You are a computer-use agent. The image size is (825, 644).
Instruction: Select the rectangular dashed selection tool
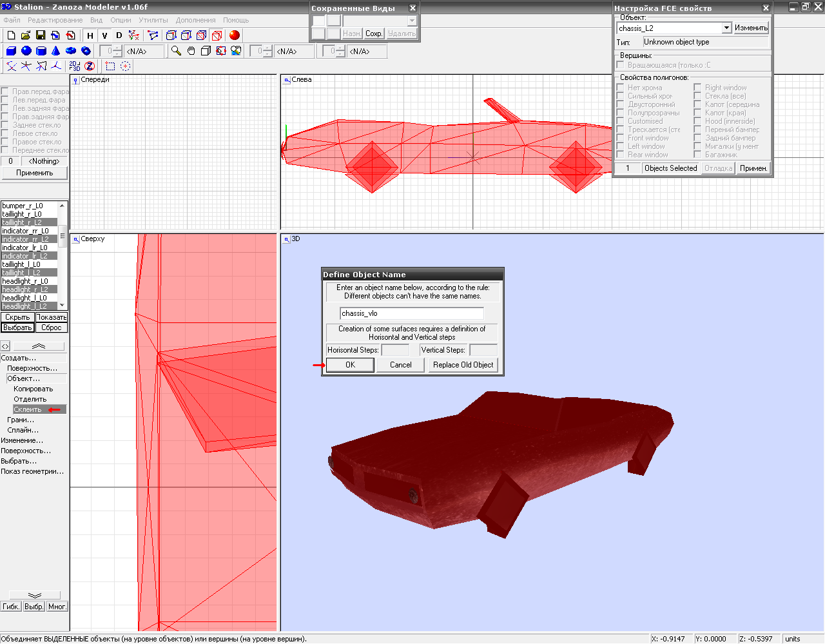110,66
